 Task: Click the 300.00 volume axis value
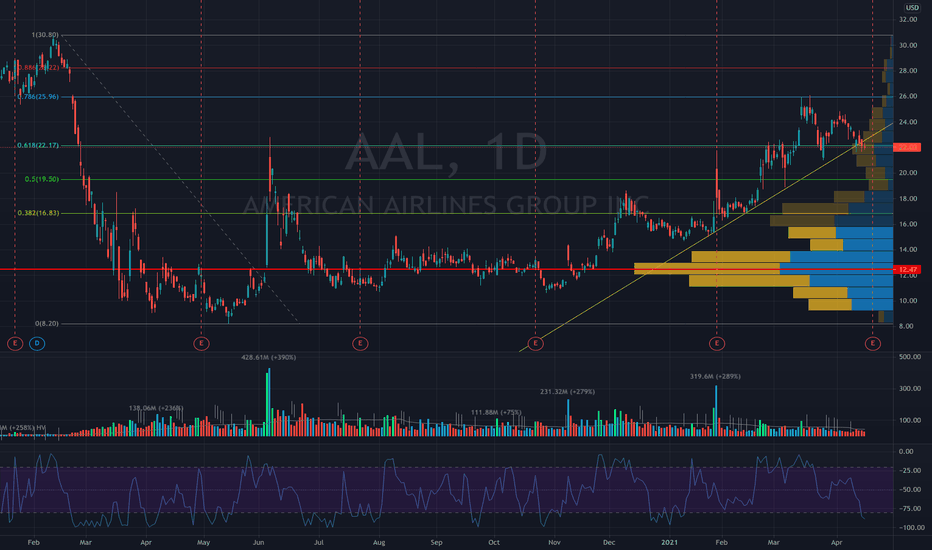tap(910, 389)
